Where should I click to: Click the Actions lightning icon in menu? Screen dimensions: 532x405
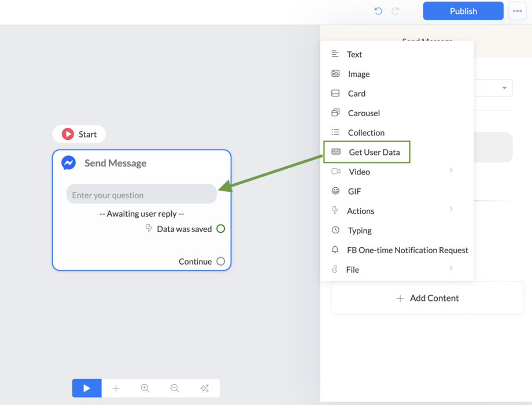[335, 210]
